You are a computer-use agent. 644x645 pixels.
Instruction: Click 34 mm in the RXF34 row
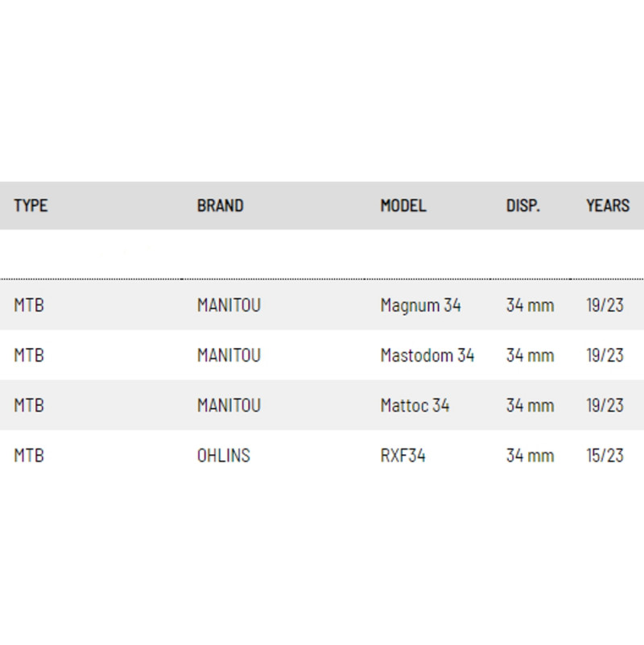click(x=530, y=455)
